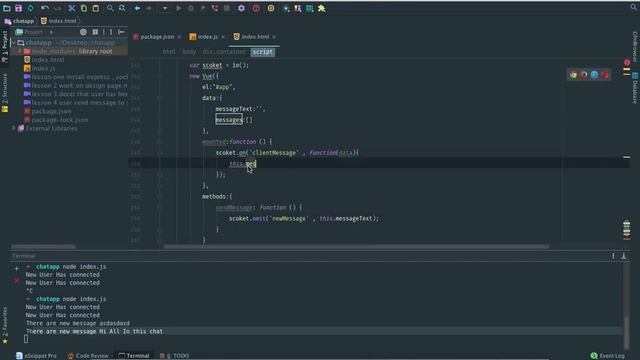This screenshot has width=640, height=360.
Task: Click the red circular toolbar icon
Action: [256, 8]
